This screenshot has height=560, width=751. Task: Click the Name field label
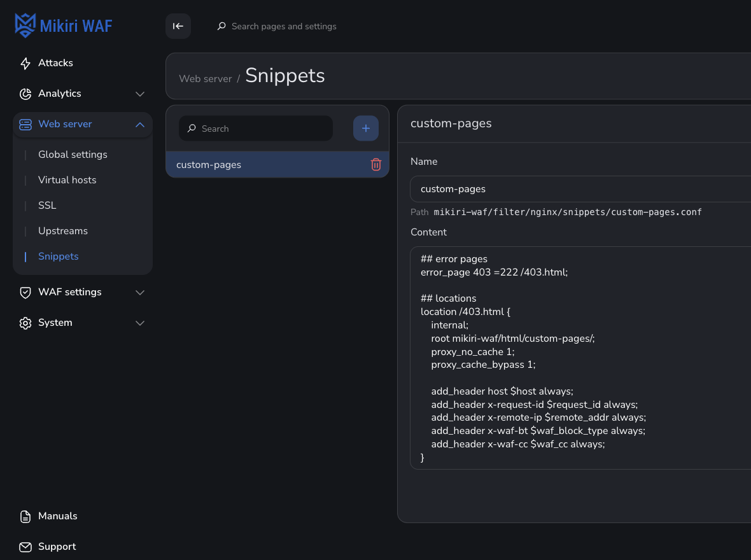point(424,162)
